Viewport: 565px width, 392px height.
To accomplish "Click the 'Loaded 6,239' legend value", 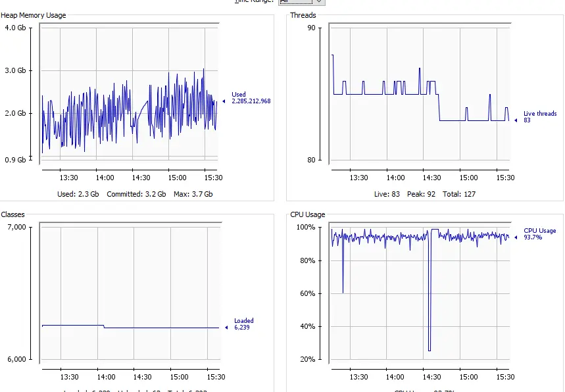I will 243,324.
